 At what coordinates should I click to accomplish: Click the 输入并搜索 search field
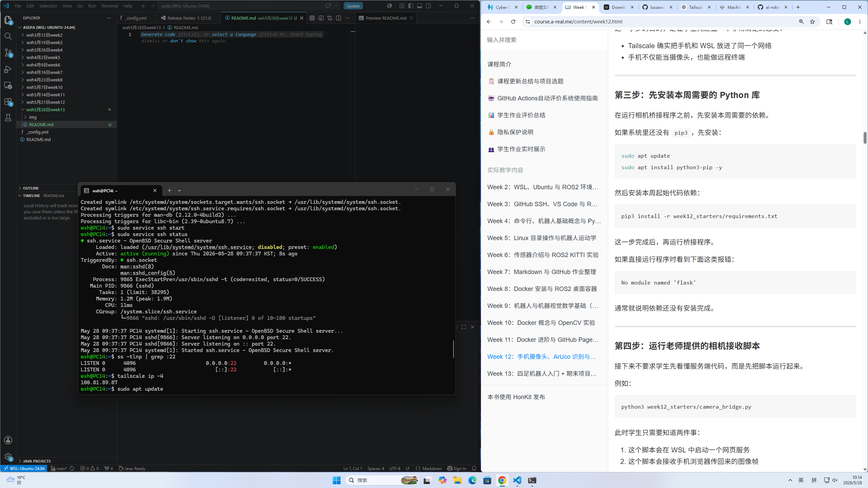point(544,40)
